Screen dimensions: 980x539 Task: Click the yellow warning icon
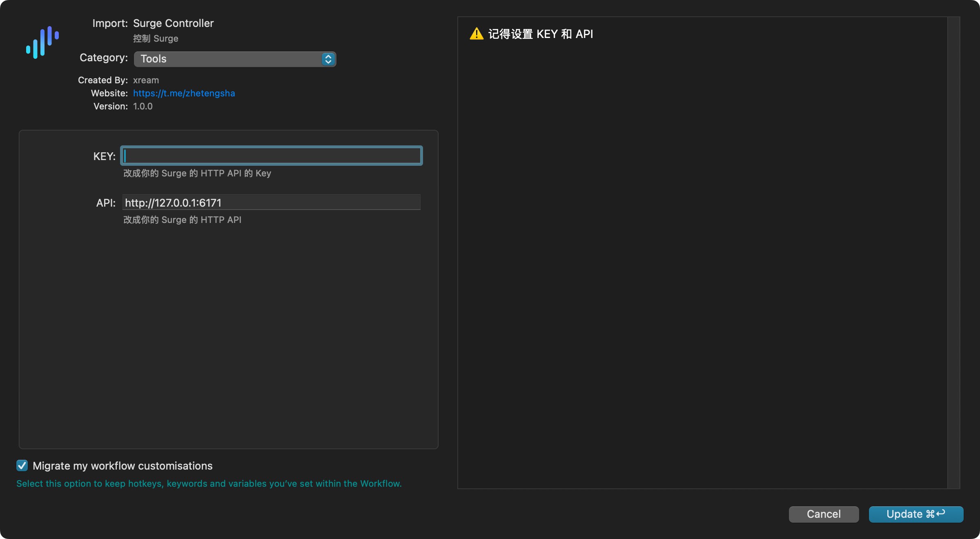pos(476,33)
